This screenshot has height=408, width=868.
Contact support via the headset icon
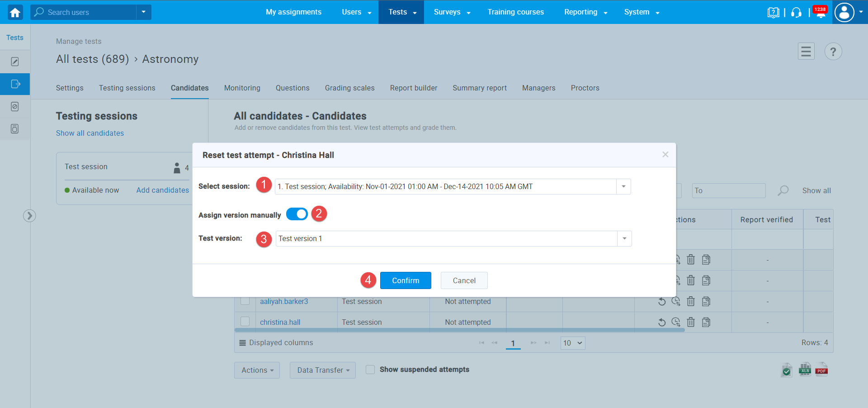click(796, 13)
